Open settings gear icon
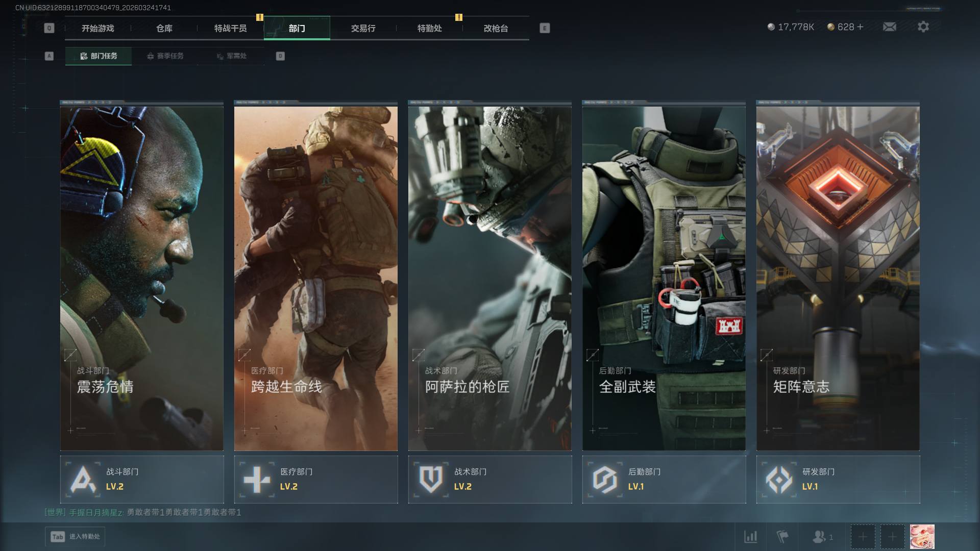This screenshot has height=551, width=980. coord(923,27)
